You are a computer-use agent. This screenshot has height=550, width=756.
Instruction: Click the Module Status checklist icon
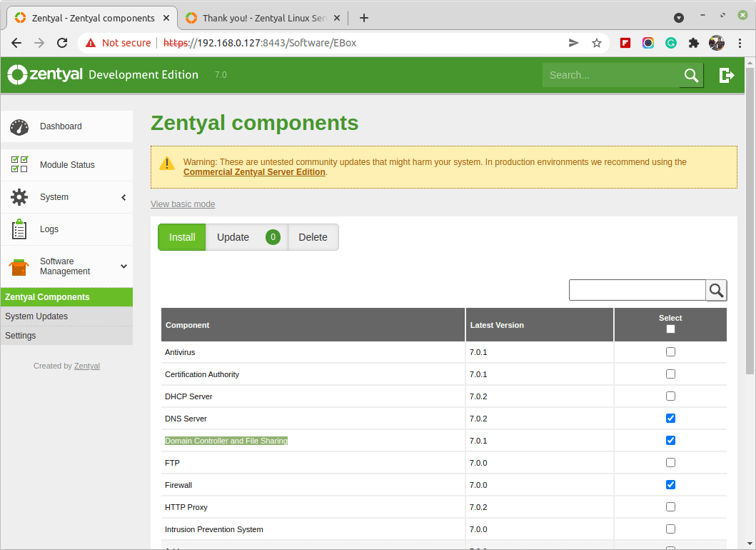click(x=19, y=165)
